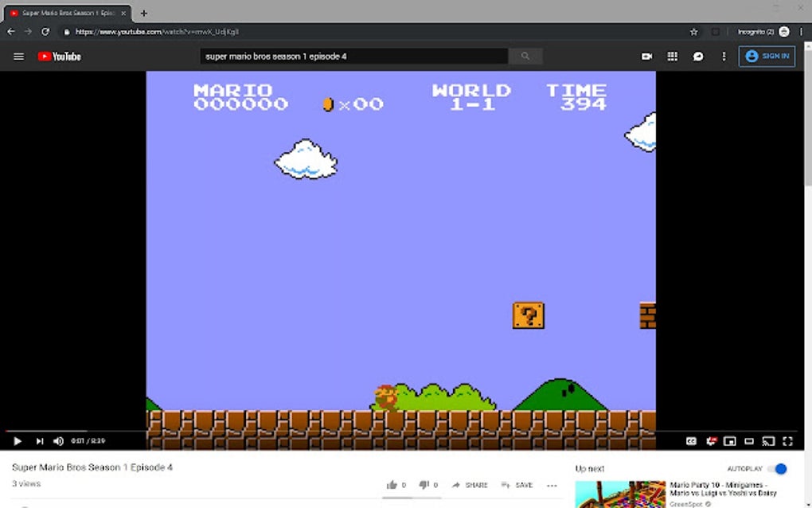Click the question mark block in video
Screen dimensions: 812x508
pos(529,315)
